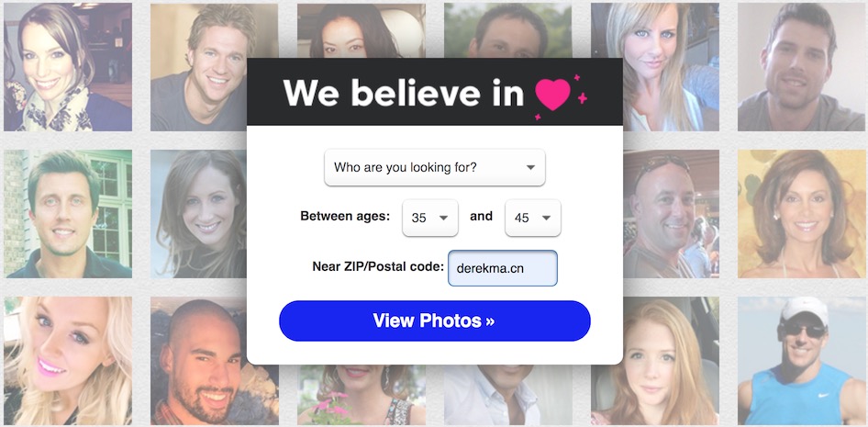Open the 'Who are you looking for?' dropdown
This screenshot has width=868, height=427.
435,167
